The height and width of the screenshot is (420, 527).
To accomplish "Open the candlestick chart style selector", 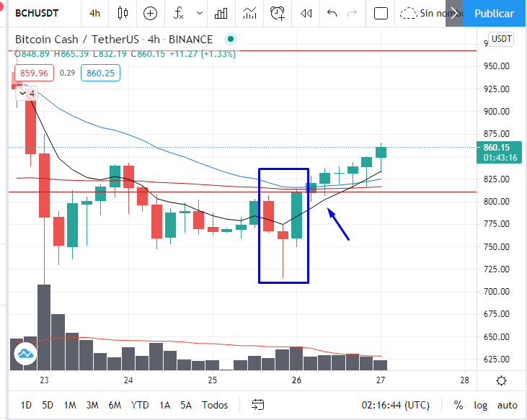I will pyautogui.click(x=123, y=13).
